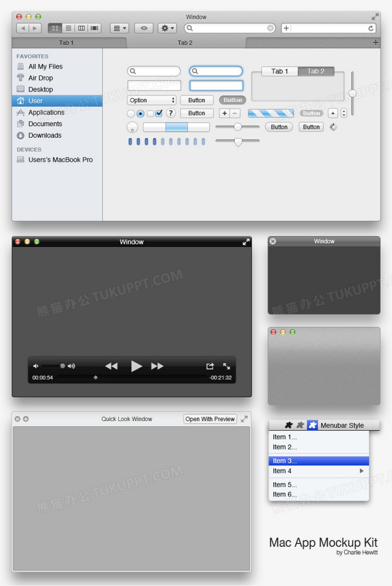
Task: Click the Button right of Option menu
Action: click(x=197, y=100)
